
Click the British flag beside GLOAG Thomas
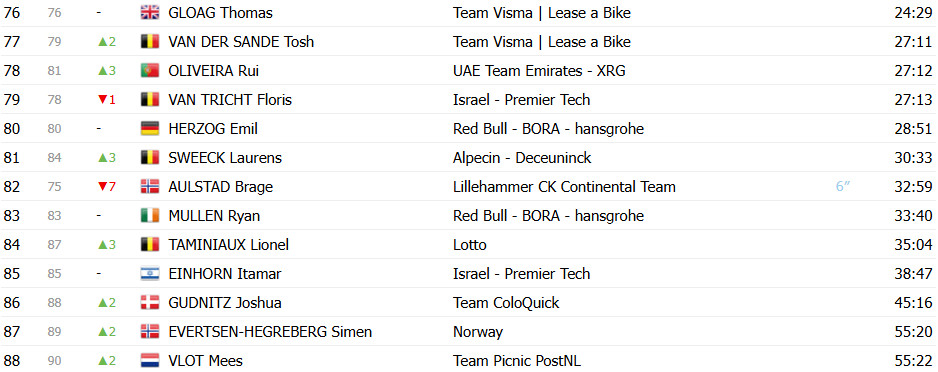(150, 13)
